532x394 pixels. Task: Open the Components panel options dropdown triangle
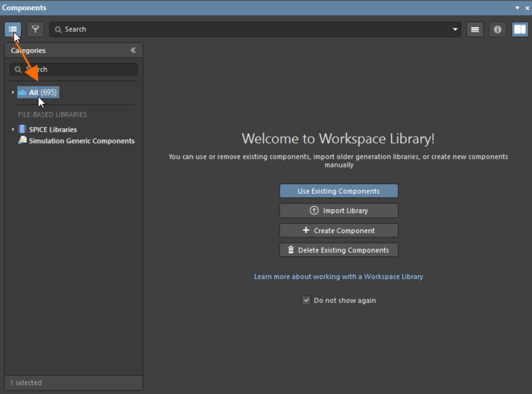[517, 8]
